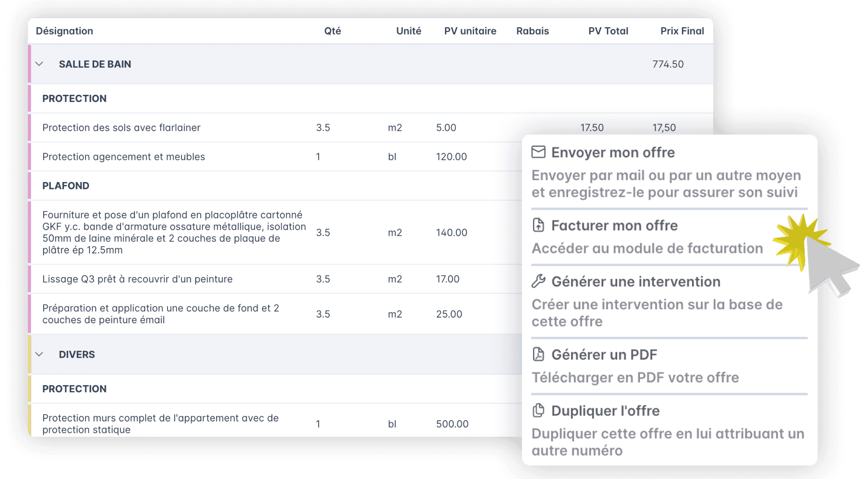Click the envelope icon beside Envoyer mon offre
868x479 pixels.
pos(538,152)
